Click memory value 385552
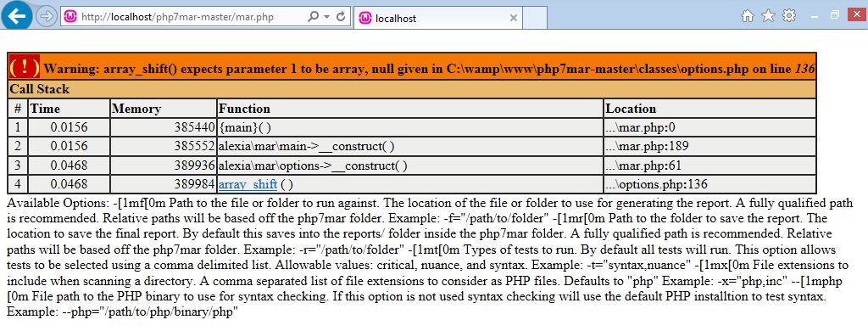This screenshot has height=331, width=868. click(194, 147)
